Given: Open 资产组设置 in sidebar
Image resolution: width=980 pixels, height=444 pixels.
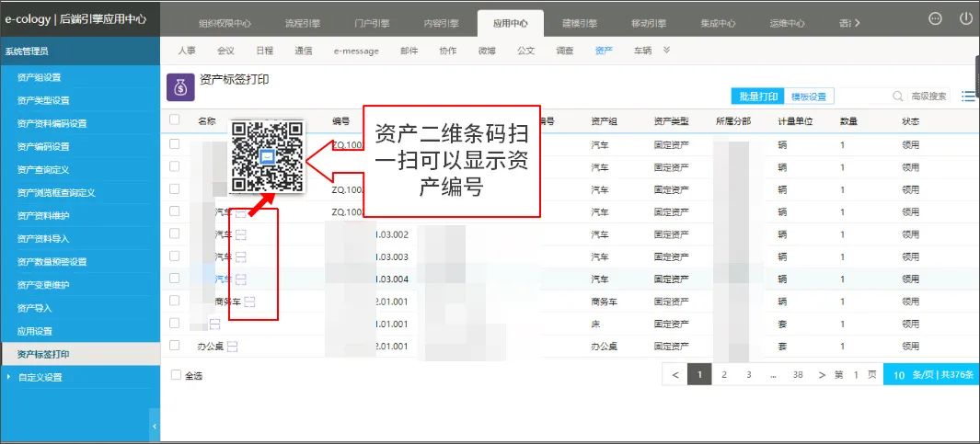Looking at the screenshot, I should click(x=39, y=77).
